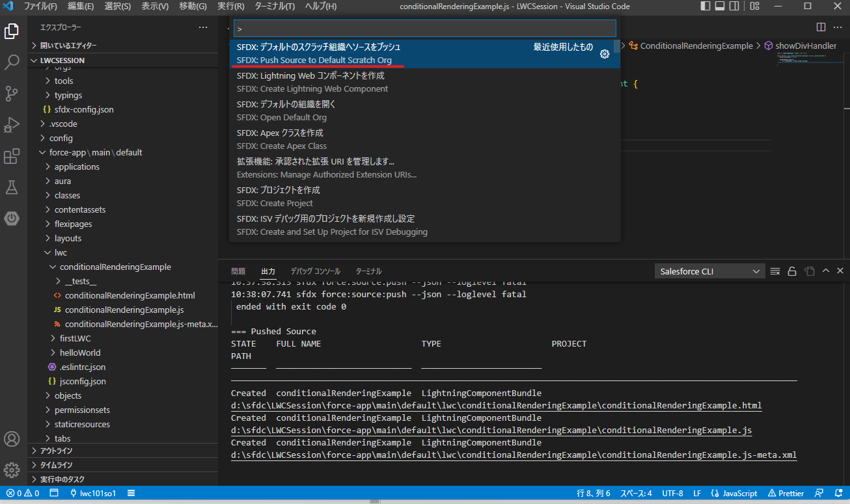
Task: Expand the Open Editors section
Action: pyautogui.click(x=122, y=46)
